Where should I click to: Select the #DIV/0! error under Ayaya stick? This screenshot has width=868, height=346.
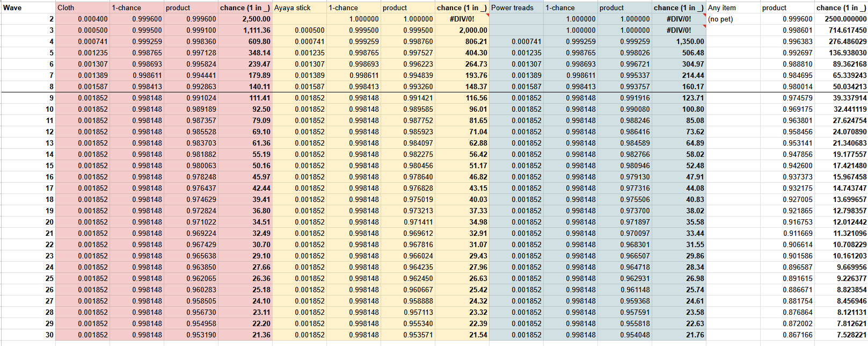(x=462, y=19)
